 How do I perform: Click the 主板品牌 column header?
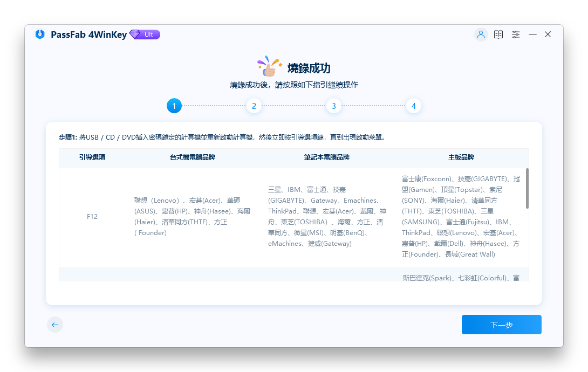461,157
